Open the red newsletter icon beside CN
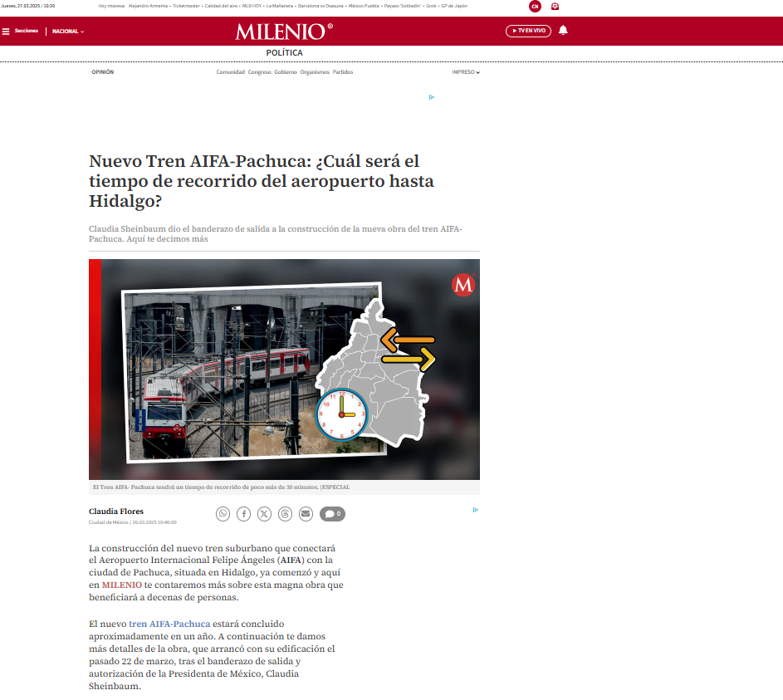783x700 pixels. 555,7
